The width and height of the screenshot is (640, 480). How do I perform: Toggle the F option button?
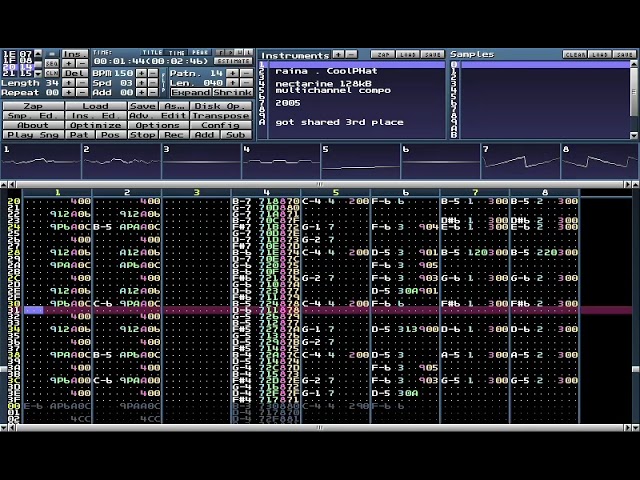(x=220, y=53)
